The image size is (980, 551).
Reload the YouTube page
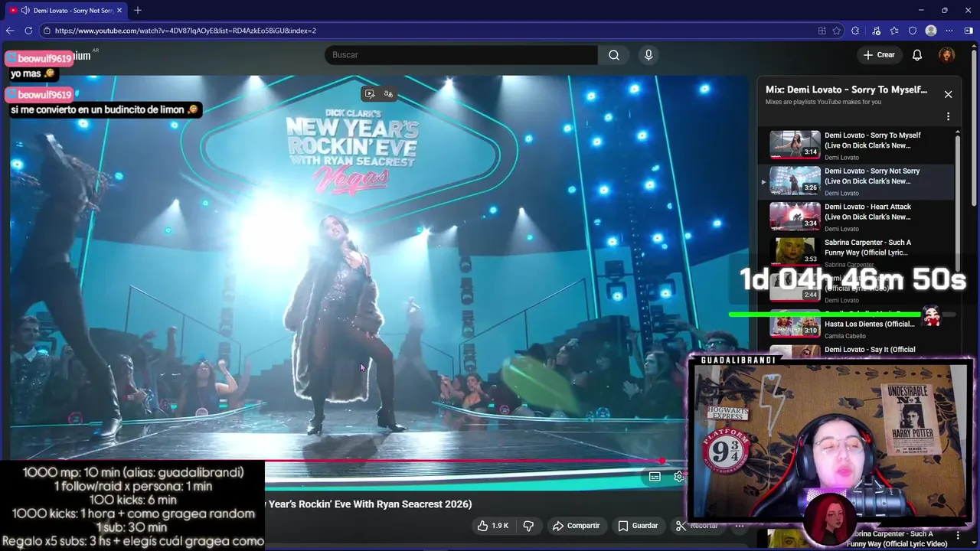28,31
